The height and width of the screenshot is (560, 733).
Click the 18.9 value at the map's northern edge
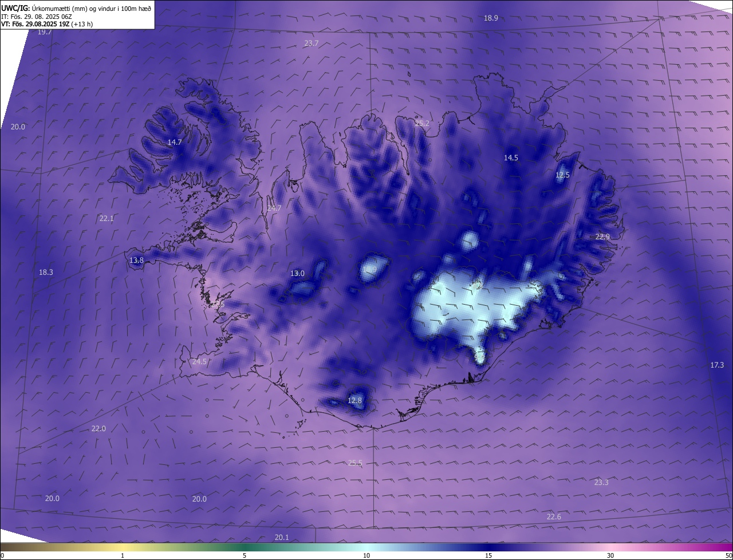pos(491,18)
